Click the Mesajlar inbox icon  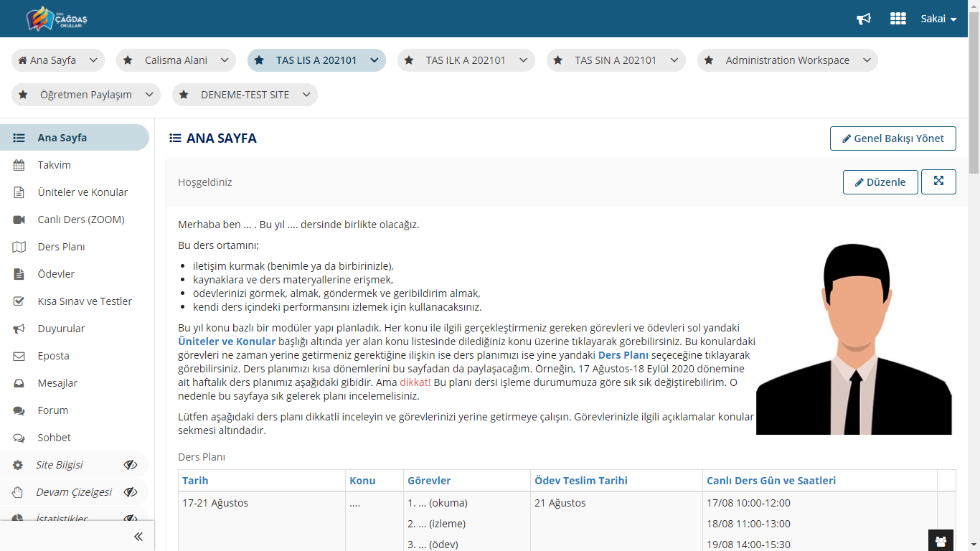tap(19, 383)
